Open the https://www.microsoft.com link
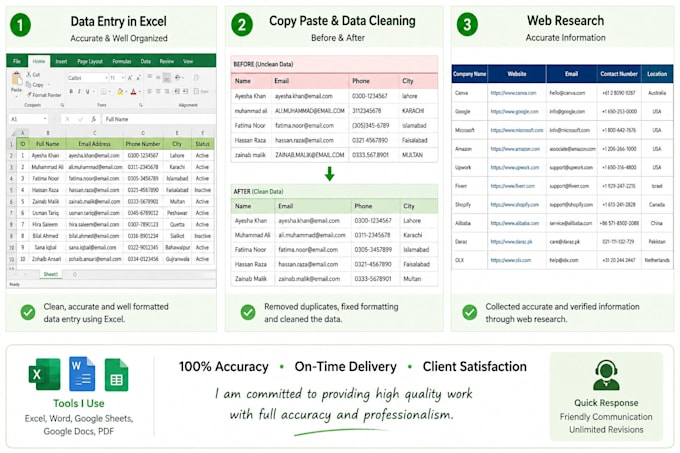Image resolution: width=680 pixels, height=453 pixels. pos(517,130)
